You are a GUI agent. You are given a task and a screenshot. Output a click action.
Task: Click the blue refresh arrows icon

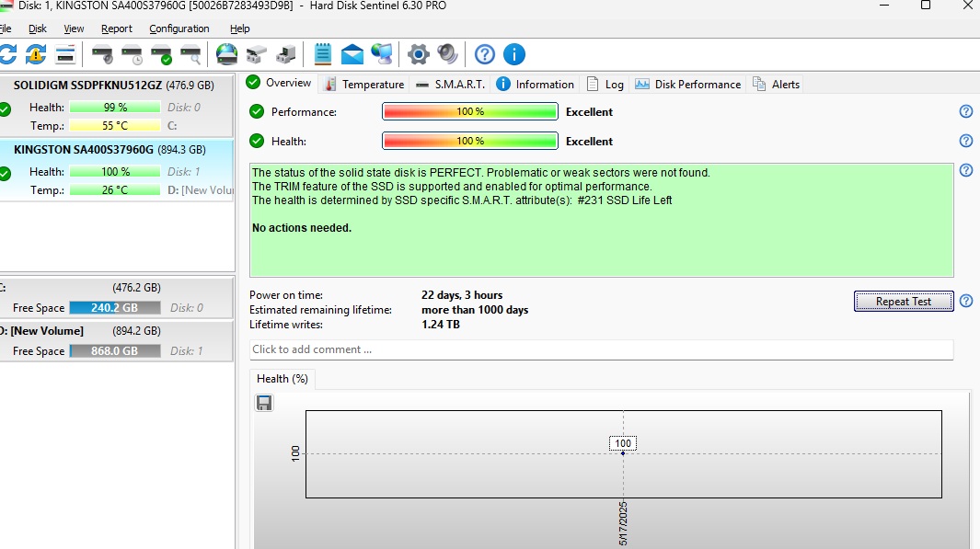coord(8,54)
